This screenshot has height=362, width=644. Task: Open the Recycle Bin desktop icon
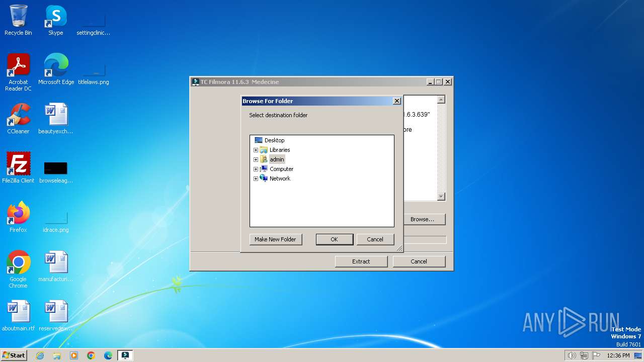point(18,20)
